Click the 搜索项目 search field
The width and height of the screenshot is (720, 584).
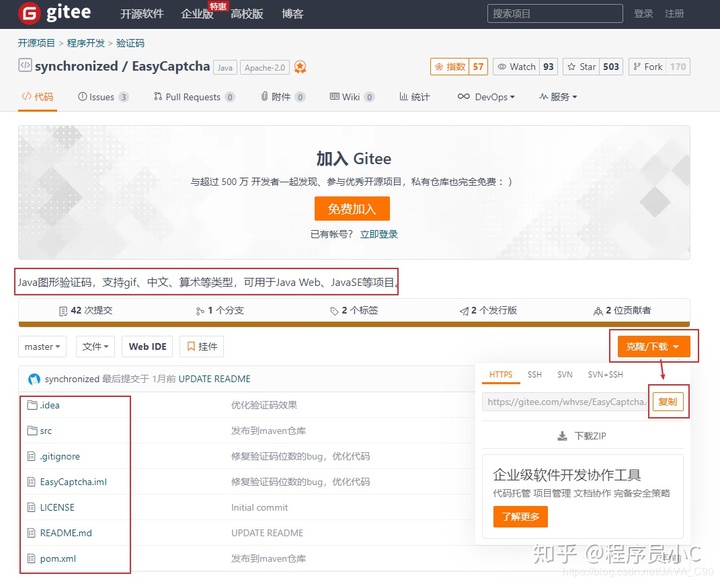(555, 14)
